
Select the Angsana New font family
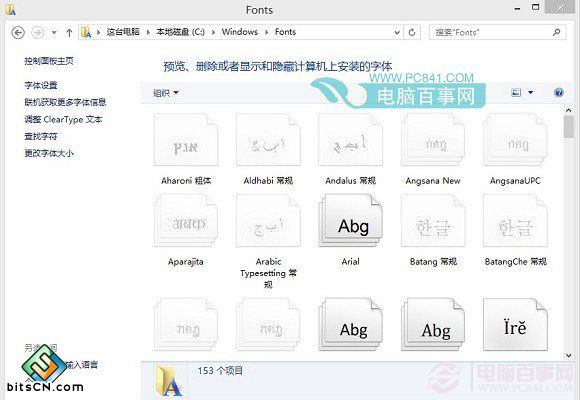[433, 149]
